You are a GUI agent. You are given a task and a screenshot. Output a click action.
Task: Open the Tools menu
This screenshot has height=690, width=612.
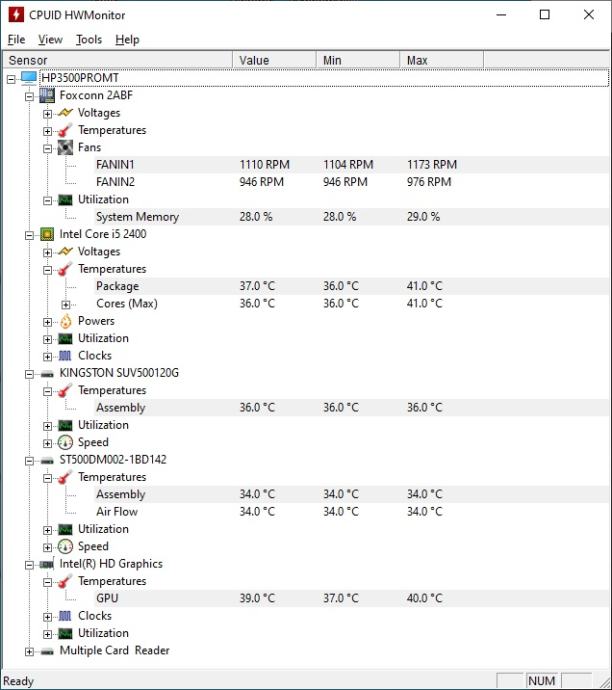[x=89, y=40]
